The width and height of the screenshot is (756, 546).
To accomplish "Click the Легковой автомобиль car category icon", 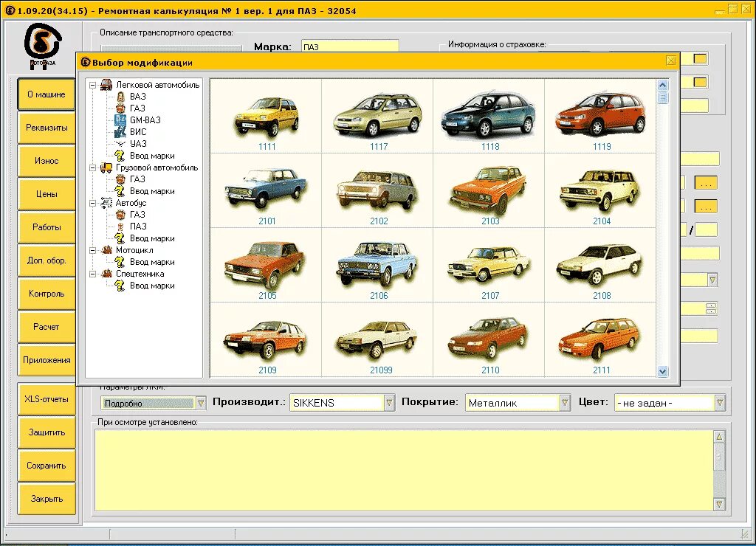I will 106,85.
